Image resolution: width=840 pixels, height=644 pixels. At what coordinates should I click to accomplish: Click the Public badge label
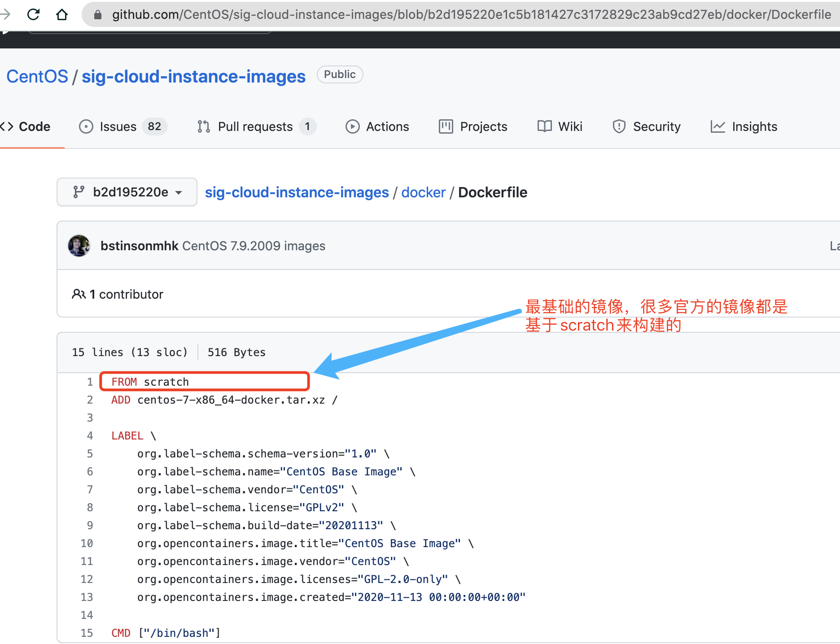click(x=340, y=74)
